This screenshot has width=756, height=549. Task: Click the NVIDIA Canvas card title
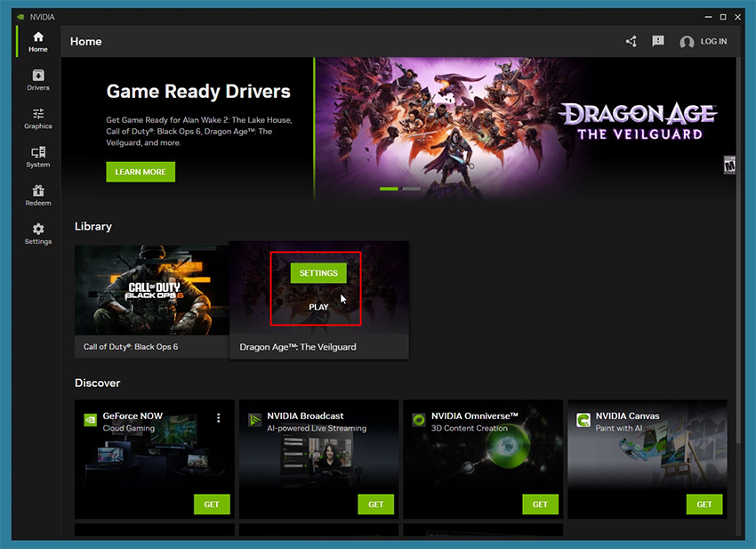tap(627, 416)
